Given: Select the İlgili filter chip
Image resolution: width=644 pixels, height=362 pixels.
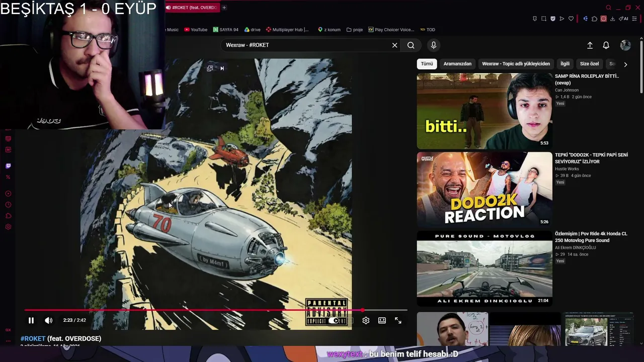Looking at the screenshot, I should tap(565, 64).
